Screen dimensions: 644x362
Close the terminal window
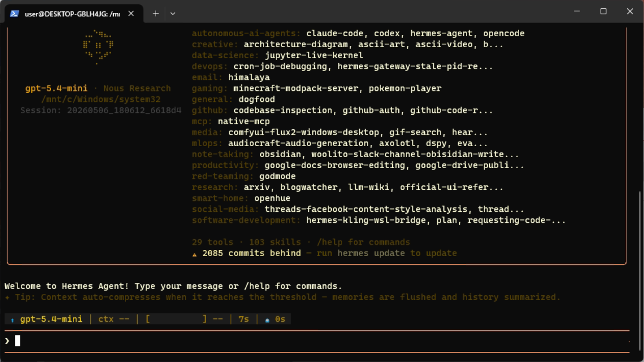click(x=630, y=11)
